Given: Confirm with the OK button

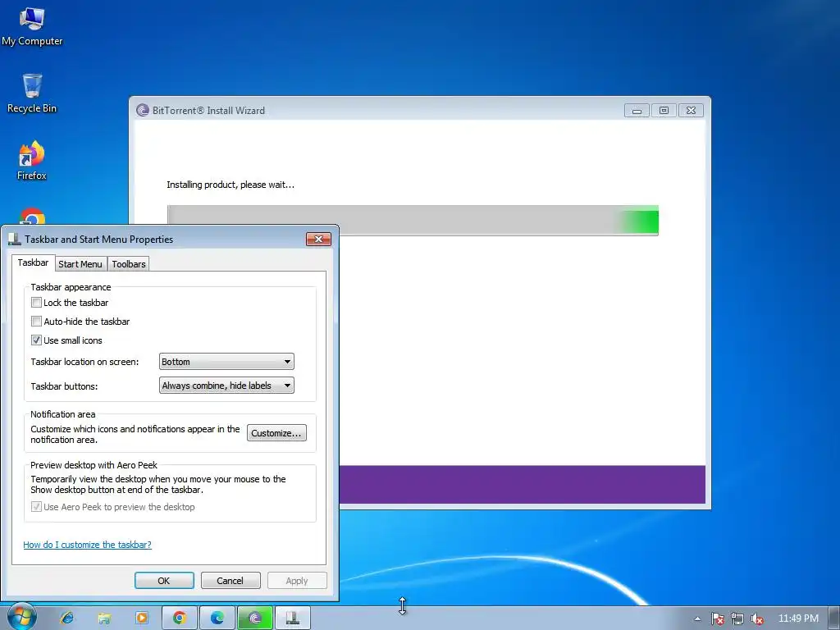Looking at the screenshot, I should [x=164, y=581].
